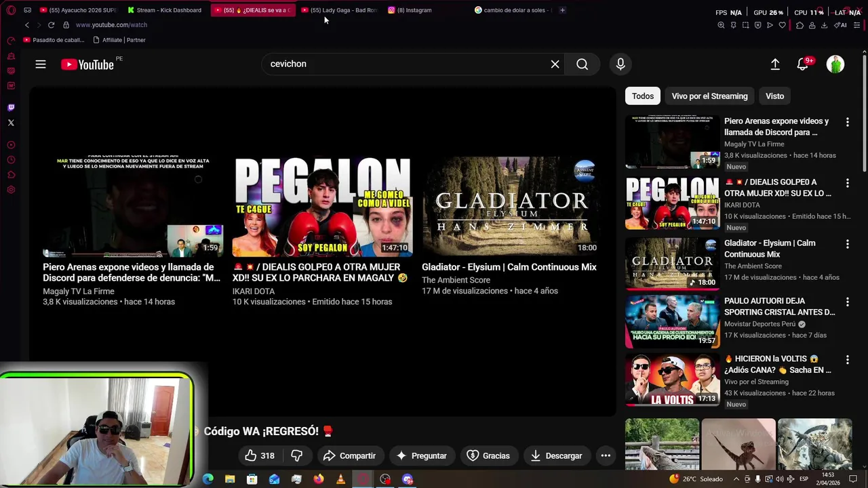868x488 pixels.
Task: Select the 'Todos' filter chip
Action: [x=643, y=96]
